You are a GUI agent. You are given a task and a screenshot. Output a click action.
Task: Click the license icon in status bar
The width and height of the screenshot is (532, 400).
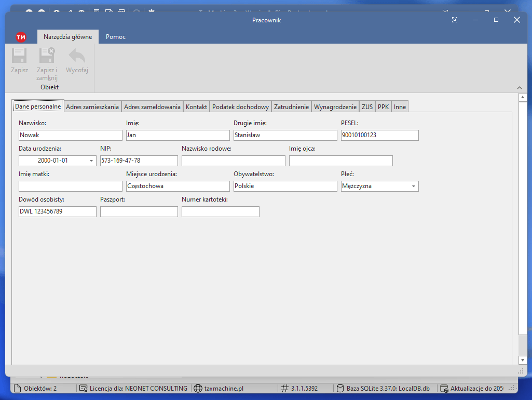point(83,388)
